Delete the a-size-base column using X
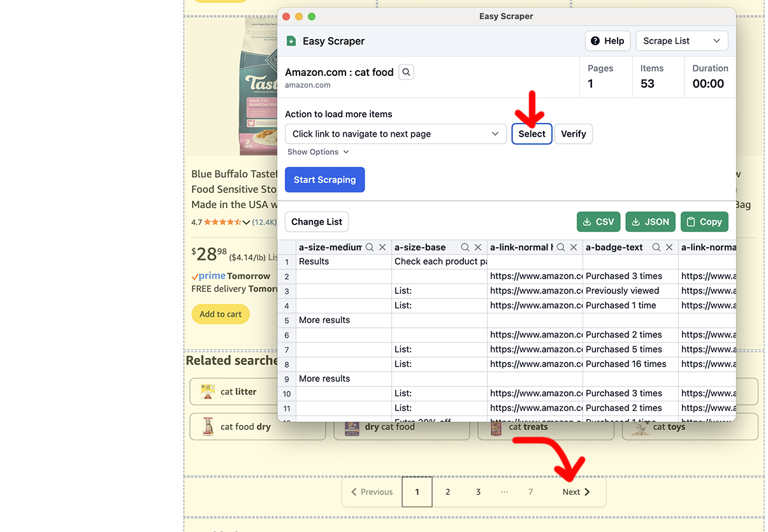768x532 pixels. coord(478,247)
